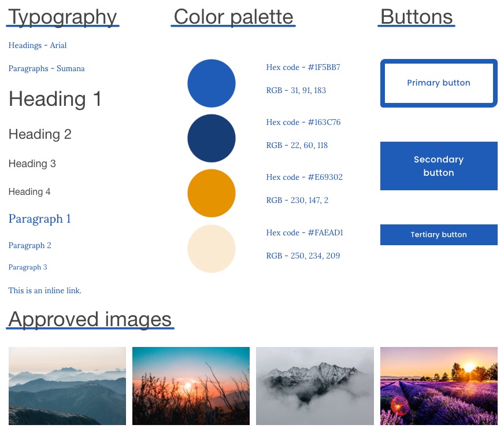Click the RGB - 31, 91, 183 text
504x432 pixels.
click(x=296, y=90)
